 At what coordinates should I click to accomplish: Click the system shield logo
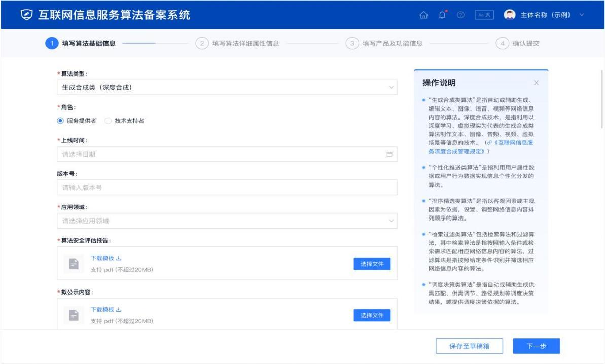coord(26,15)
